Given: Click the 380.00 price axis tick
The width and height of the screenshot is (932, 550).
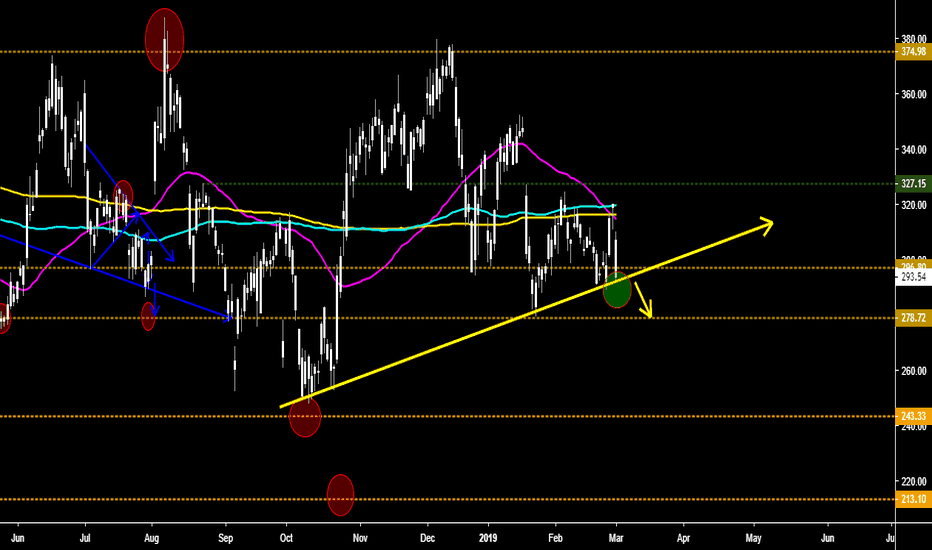Looking at the screenshot, I should pos(914,39).
